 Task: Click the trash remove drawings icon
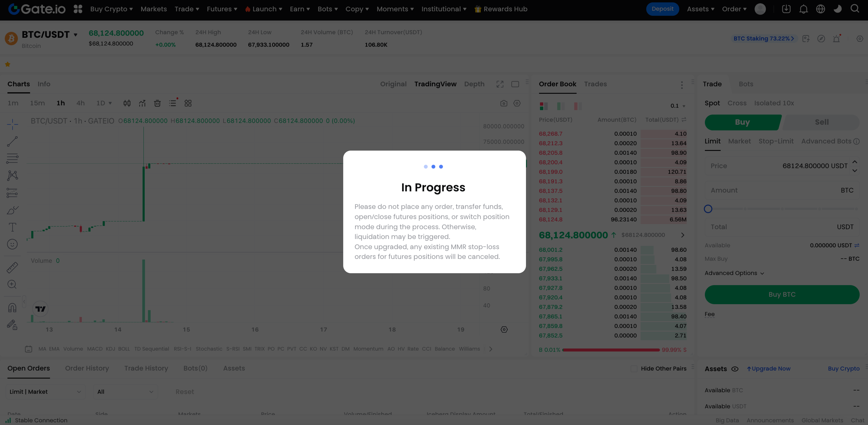[x=157, y=103]
